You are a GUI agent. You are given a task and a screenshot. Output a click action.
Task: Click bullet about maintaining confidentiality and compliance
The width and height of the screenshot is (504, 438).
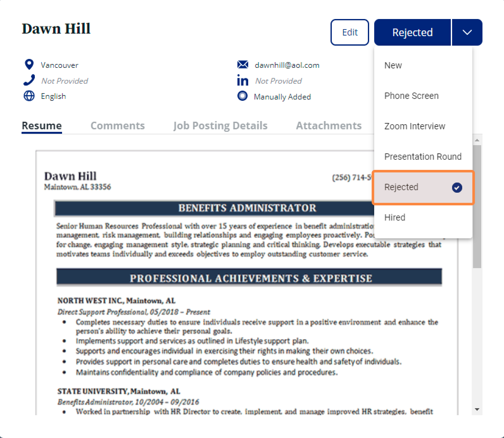click(x=207, y=372)
